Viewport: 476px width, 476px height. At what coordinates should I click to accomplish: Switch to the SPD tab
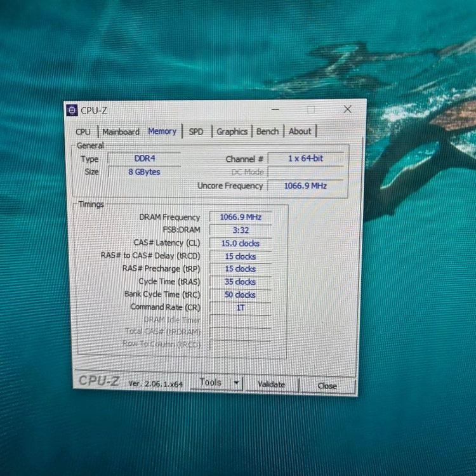(x=196, y=132)
